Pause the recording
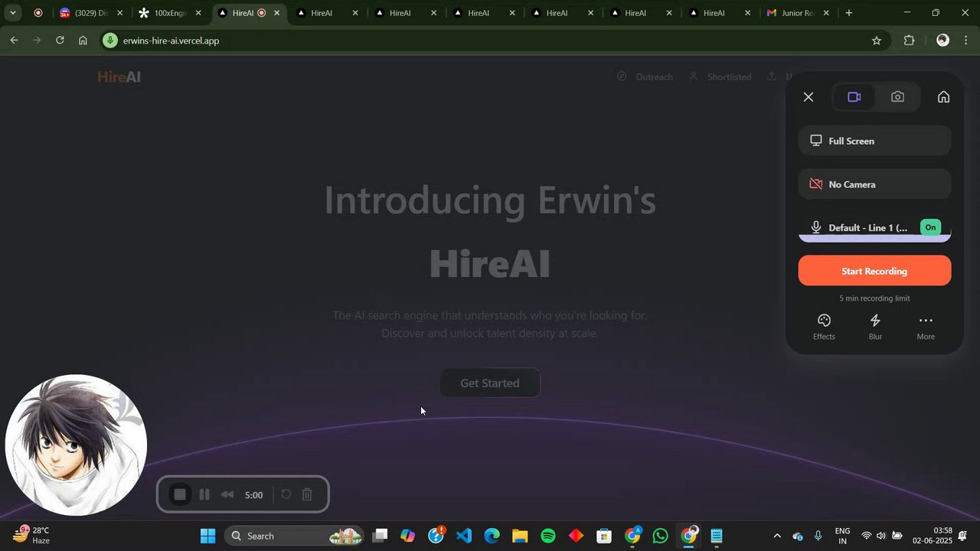980x551 pixels. (204, 494)
